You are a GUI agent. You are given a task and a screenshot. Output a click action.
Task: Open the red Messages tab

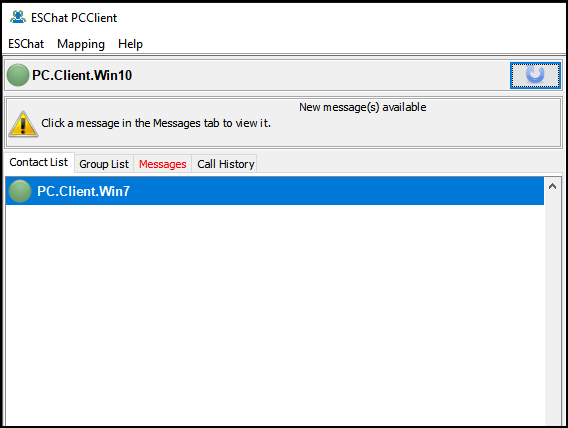coord(163,164)
